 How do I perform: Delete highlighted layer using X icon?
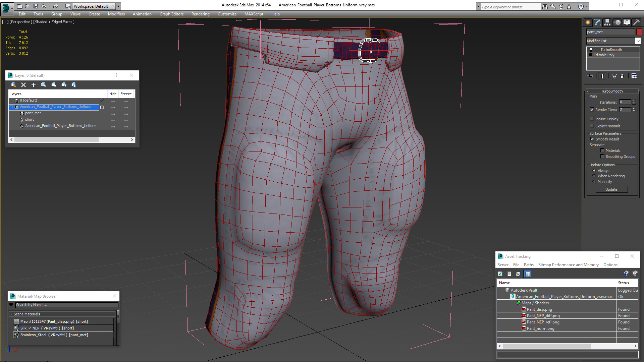pos(23,85)
